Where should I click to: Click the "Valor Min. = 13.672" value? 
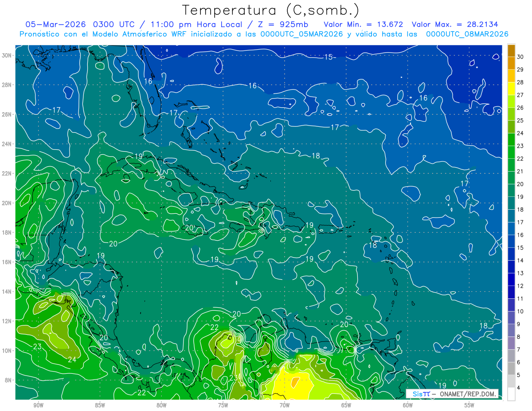coord(364,24)
